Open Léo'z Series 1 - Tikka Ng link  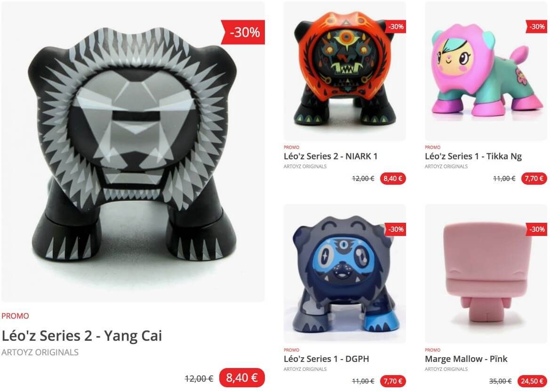473,156
